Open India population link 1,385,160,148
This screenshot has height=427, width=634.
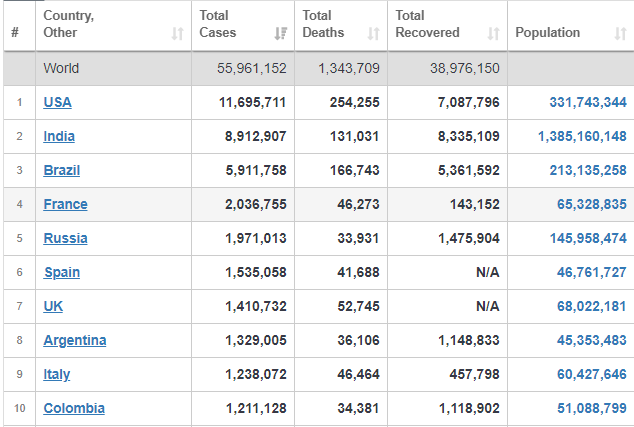582,136
